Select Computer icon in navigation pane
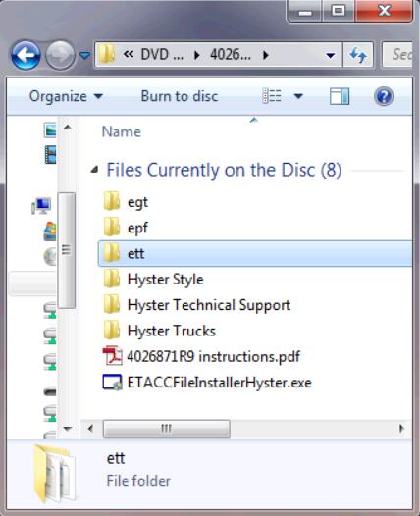Screen dimensions: 420x516 (41, 206)
